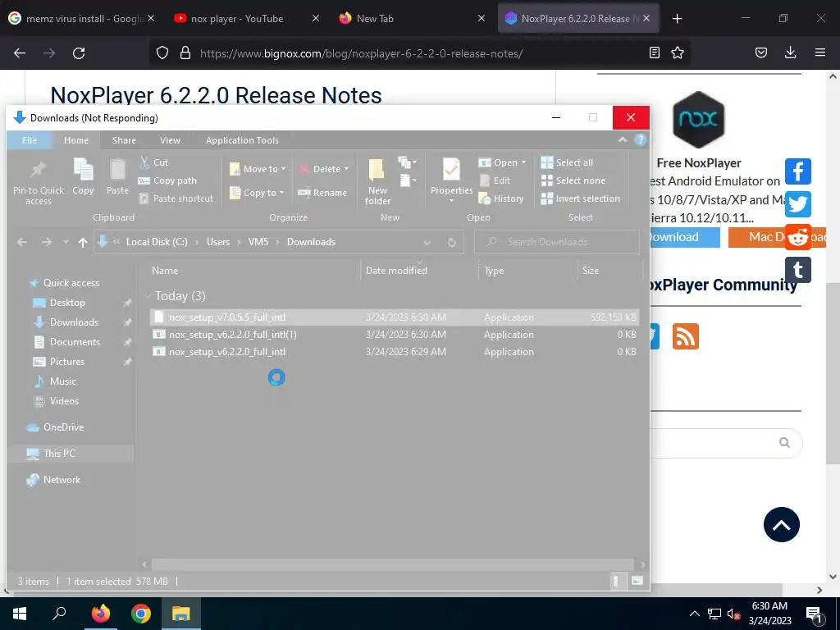
Task: Click the Properties ribbon icon
Action: click(451, 170)
